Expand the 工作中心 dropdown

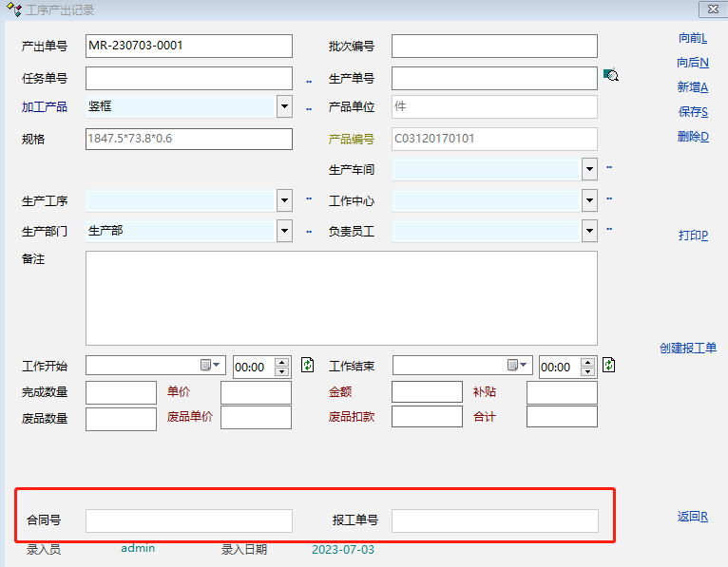[590, 200]
